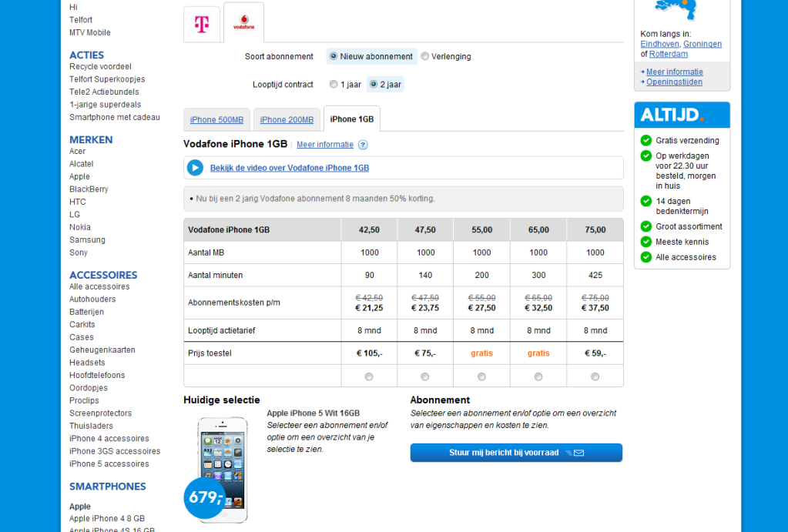Open Tele2 Actiebundels under Acties
788x532 pixels.
pos(104,92)
